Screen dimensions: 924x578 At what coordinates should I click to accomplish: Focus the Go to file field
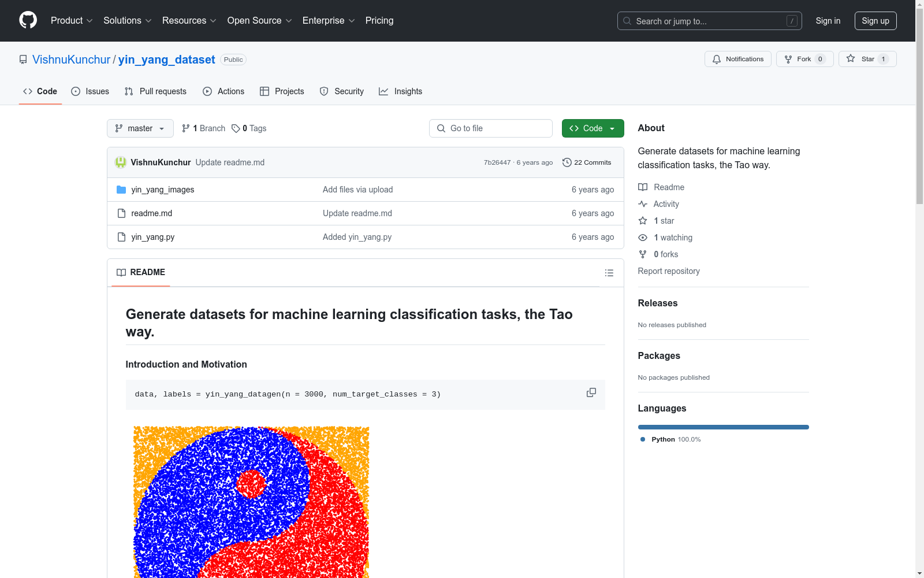point(491,128)
